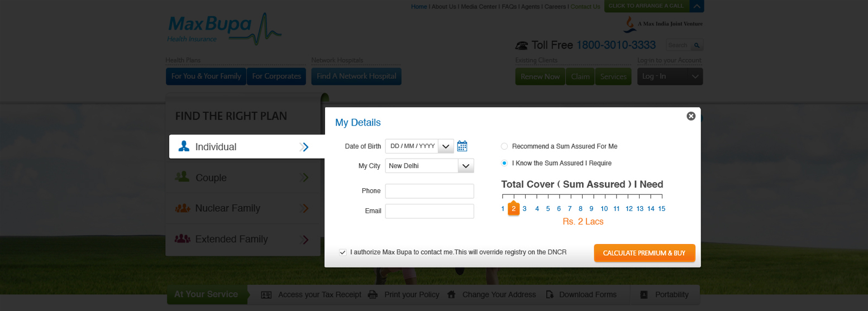The image size is (868, 311).
Task: Click the Max India Joint Venture logo
Action: click(x=663, y=23)
